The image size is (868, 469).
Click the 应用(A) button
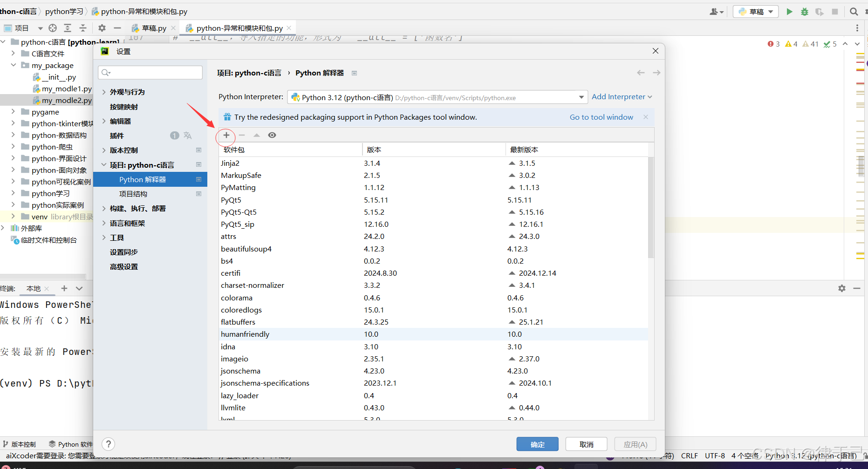636,444
